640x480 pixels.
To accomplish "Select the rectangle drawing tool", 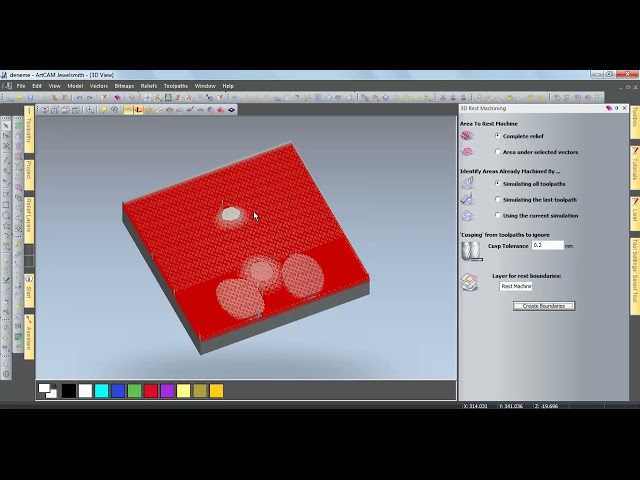I will (x=6, y=205).
